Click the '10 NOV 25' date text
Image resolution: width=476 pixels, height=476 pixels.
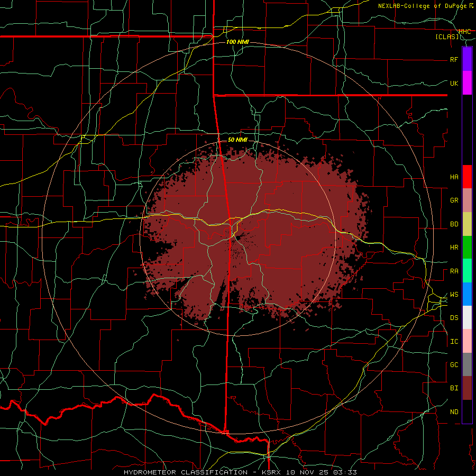coord(308,472)
